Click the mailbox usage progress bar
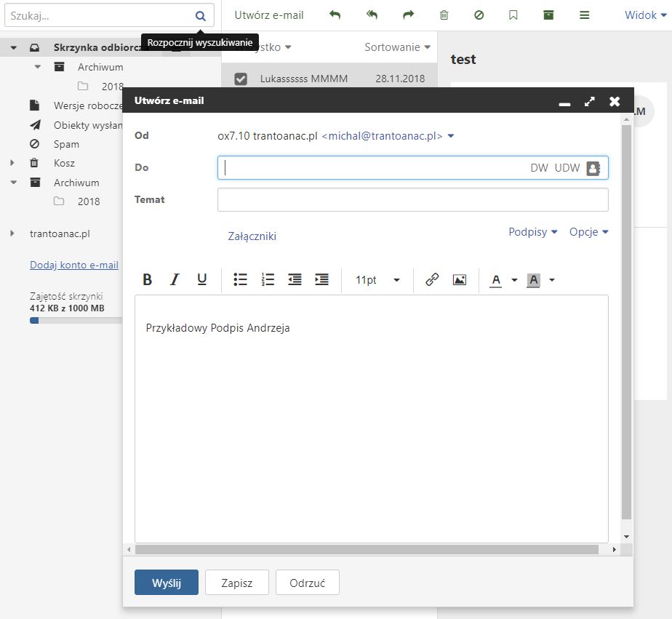 coord(76,320)
